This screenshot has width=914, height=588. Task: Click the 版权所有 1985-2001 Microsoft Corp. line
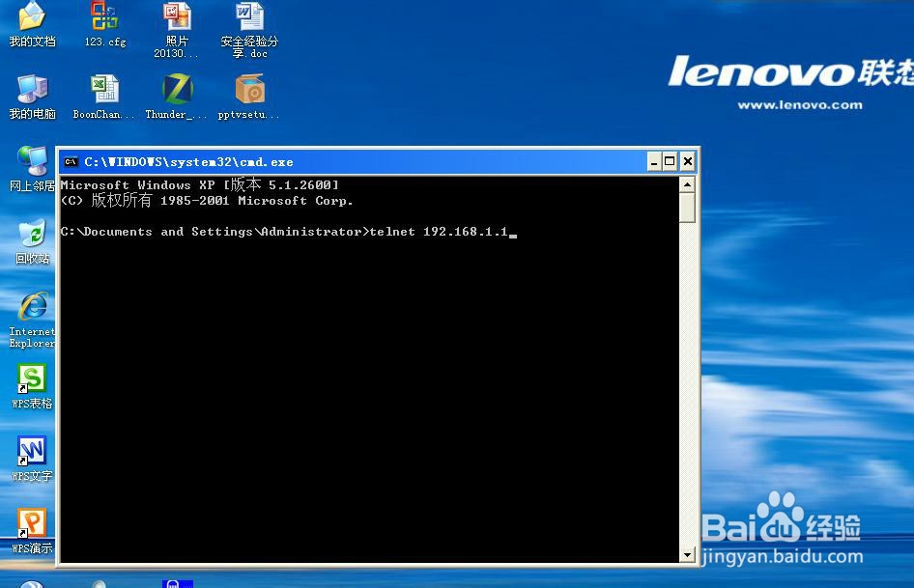pyautogui.click(x=207, y=201)
